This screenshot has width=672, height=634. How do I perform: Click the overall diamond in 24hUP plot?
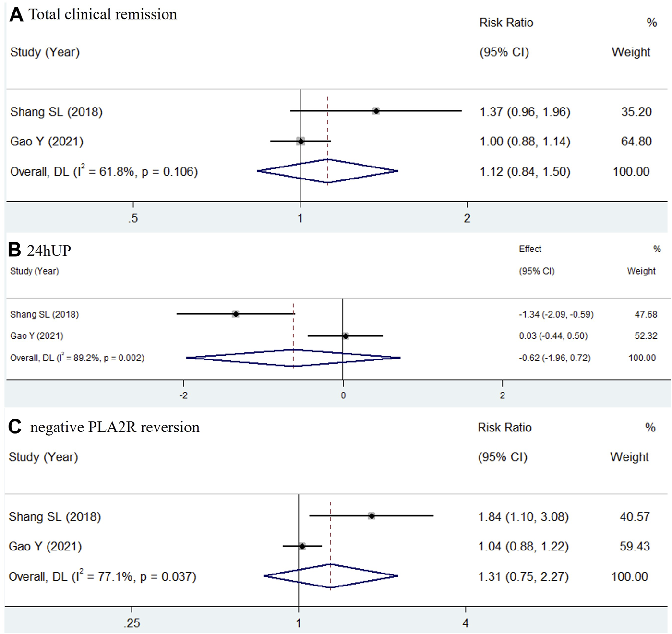pyautogui.click(x=293, y=358)
